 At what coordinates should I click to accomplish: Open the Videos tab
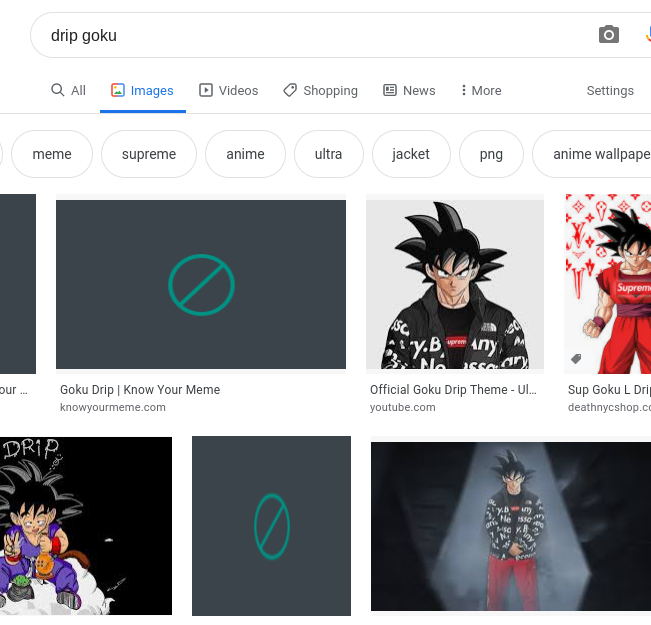(228, 90)
